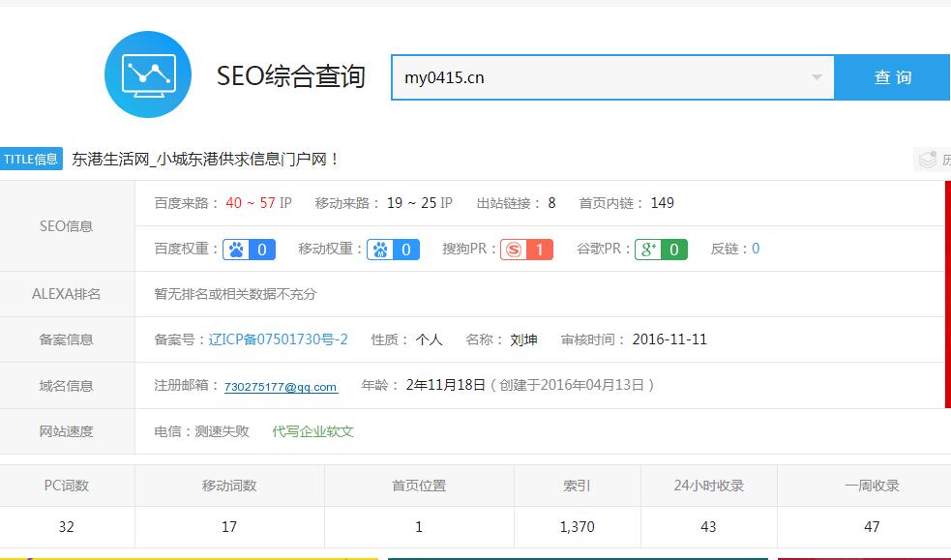Image resolution: width=951 pixels, height=560 pixels.
Task: Click the 反链 value 0 link
Action: [x=756, y=249]
